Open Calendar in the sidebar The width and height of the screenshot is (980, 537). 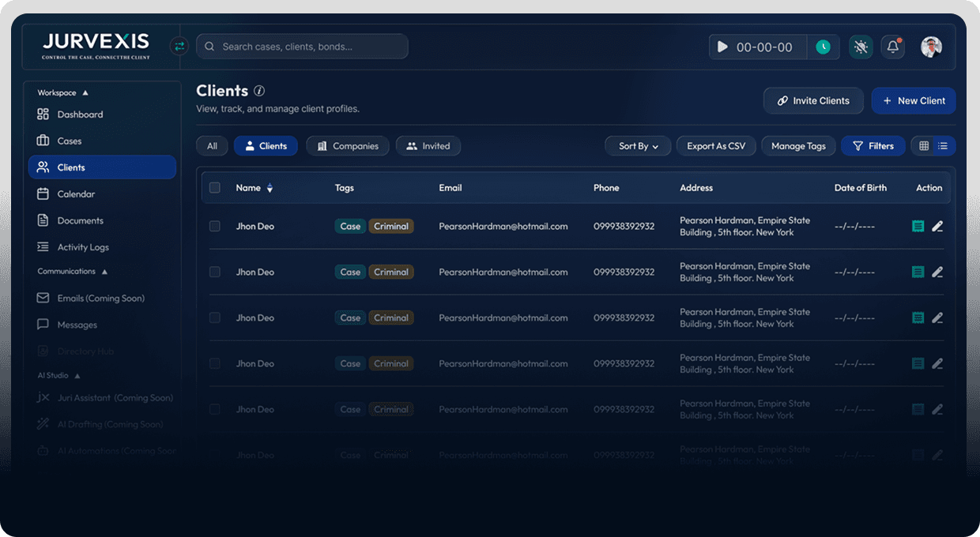tap(102, 194)
